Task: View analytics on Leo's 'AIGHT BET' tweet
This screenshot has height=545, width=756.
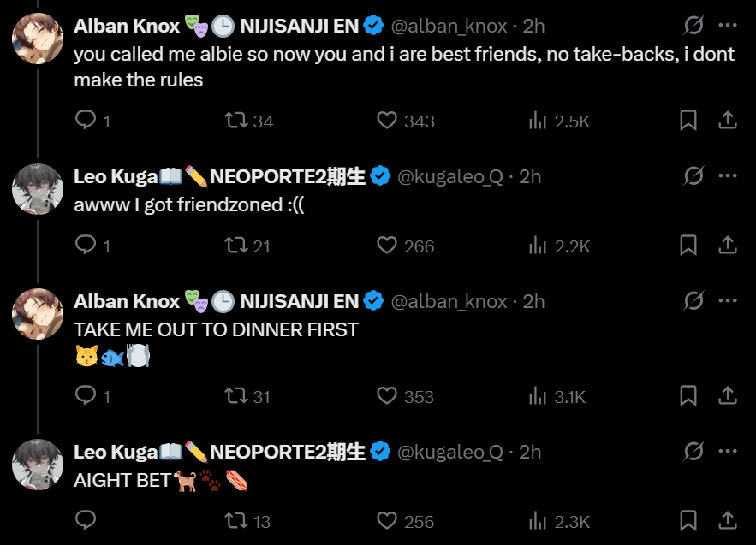Action: pyautogui.click(x=539, y=521)
